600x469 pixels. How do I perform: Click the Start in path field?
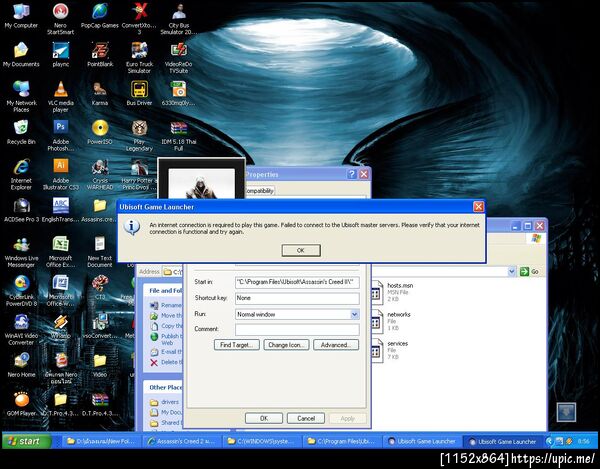tap(297, 282)
